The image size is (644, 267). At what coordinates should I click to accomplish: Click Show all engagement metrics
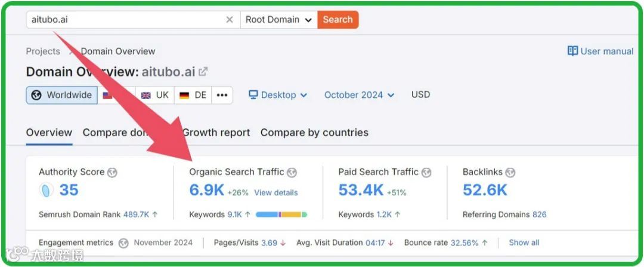524,243
